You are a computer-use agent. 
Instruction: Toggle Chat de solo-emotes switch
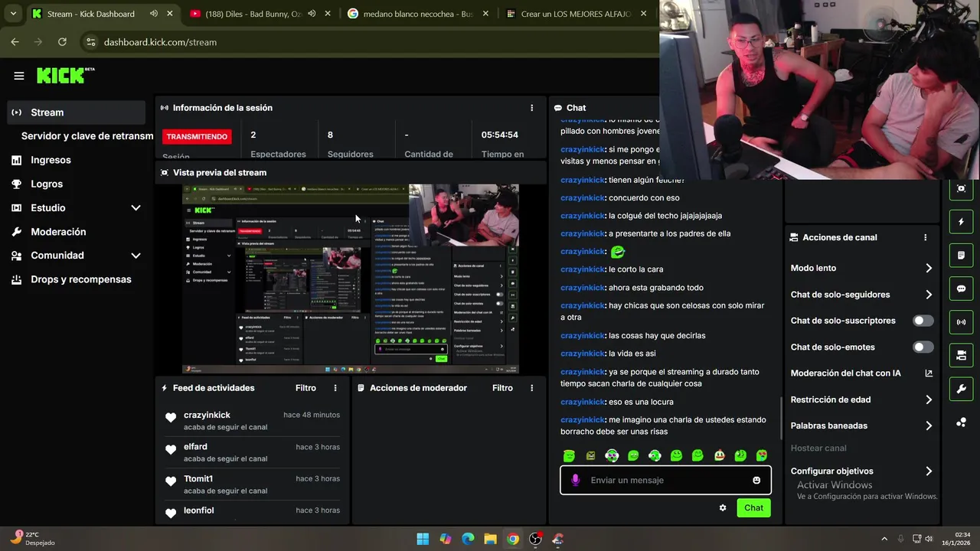point(923,347)
